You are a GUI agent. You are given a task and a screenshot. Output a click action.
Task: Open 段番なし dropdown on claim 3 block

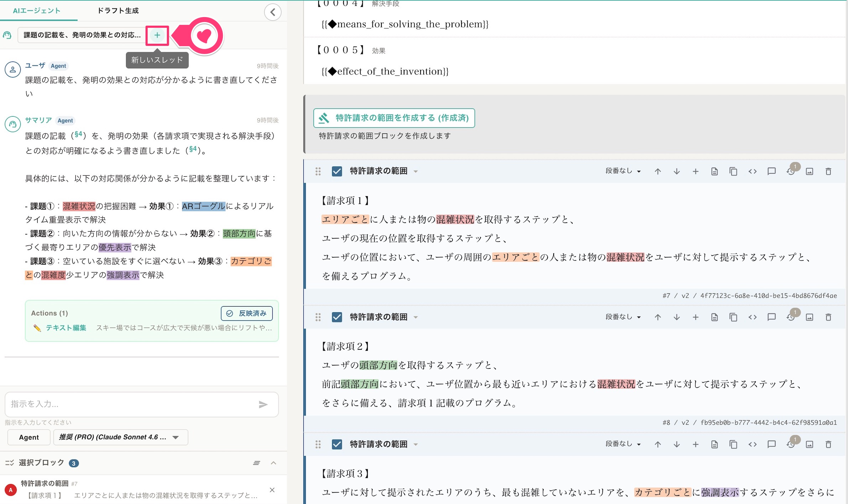(x=623, y=444)
